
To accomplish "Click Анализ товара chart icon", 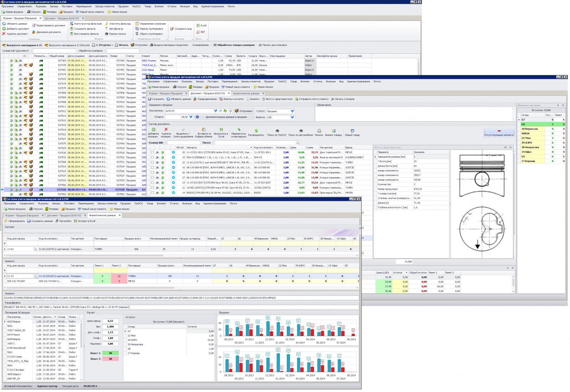I will coord(333,131).
